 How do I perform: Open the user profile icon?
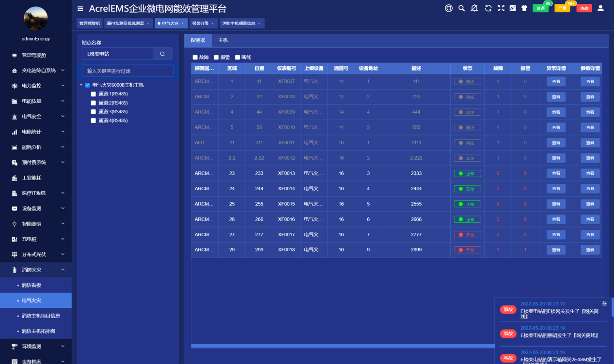(x=600, y=8)
